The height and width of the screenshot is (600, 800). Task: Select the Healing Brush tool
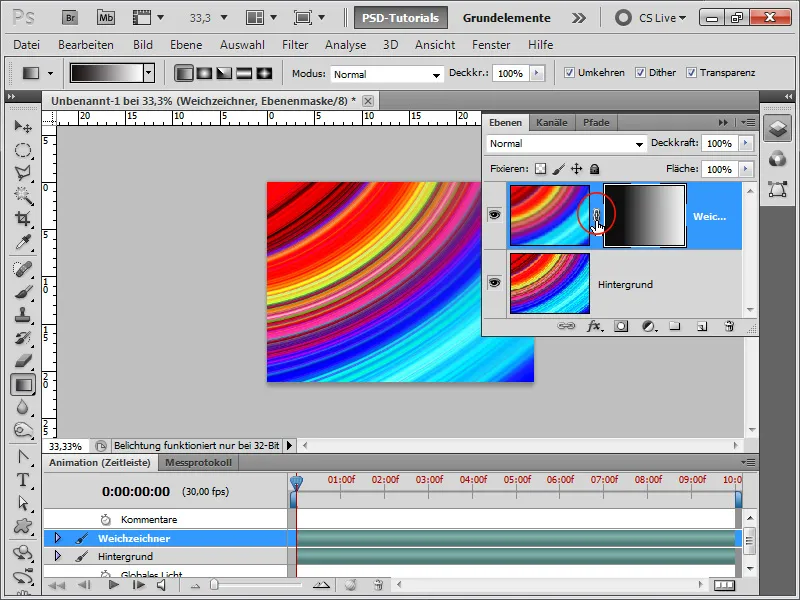pyautogui.click(x=23, y=269)
